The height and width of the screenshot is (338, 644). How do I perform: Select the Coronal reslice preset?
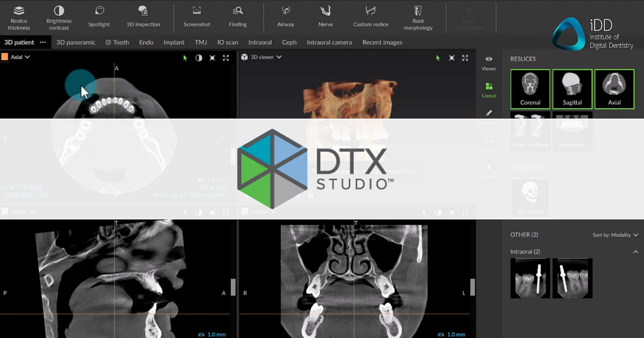530,89
